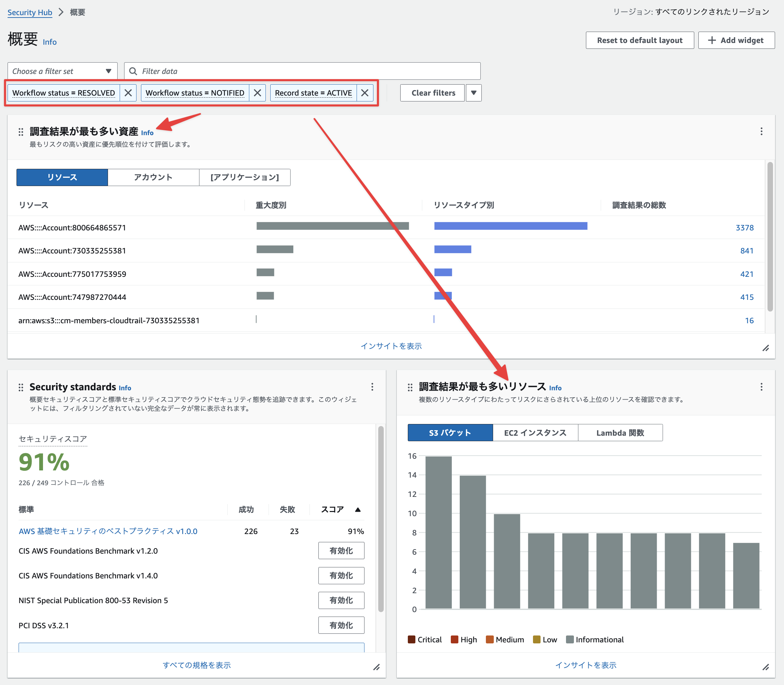Viewport: 784px width, 685px height.
Task: Switch to the アカウント tab
Action: point(153,177)
